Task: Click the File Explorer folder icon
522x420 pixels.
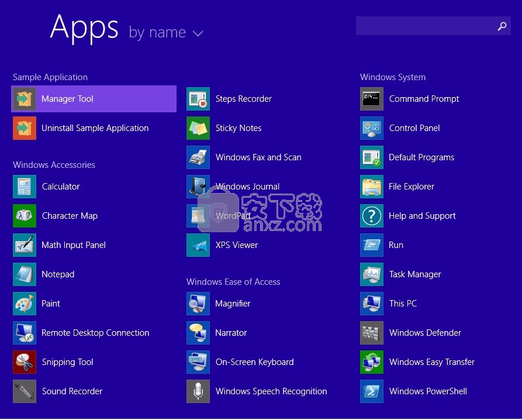Action: point(372,187)
